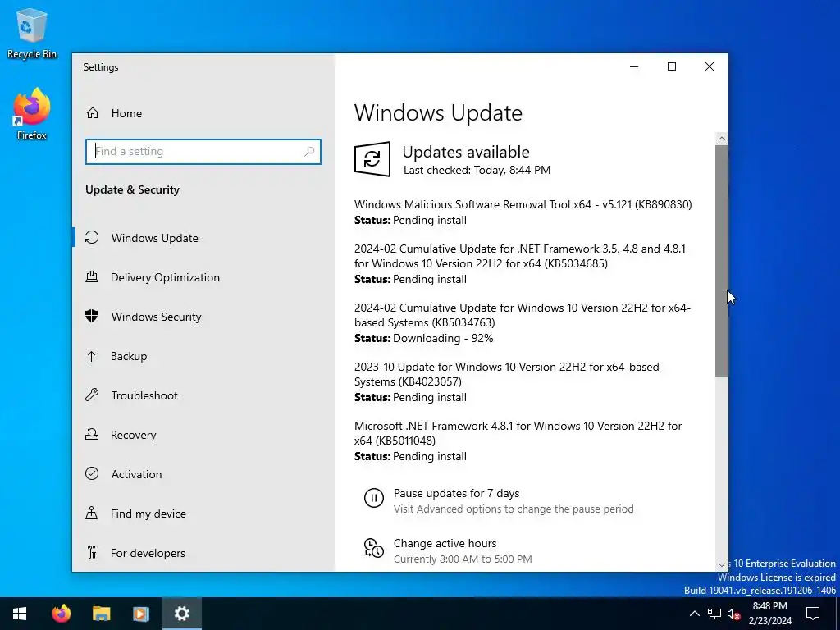Maximize the Settings window
The width and height of the screenshot is (840, 630).
click(x=672, y=66)
